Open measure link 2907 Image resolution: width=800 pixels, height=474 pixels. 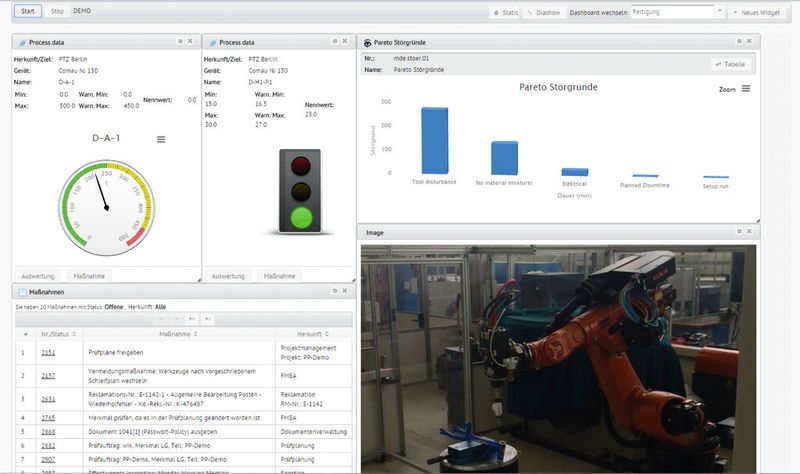[x=48, y=459]
